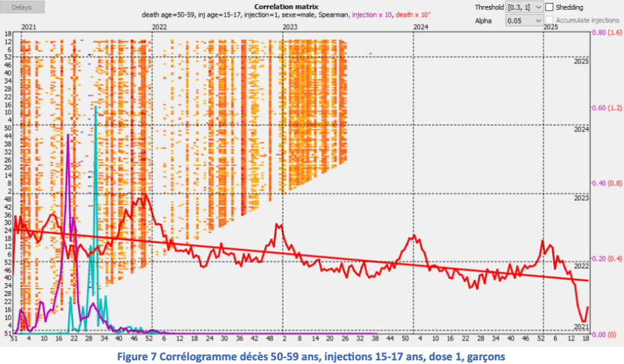Image resolution: width=624 pixels, height=364 pixels.
Task: Select the 2024 label on top axis
Action: point(420,27)
